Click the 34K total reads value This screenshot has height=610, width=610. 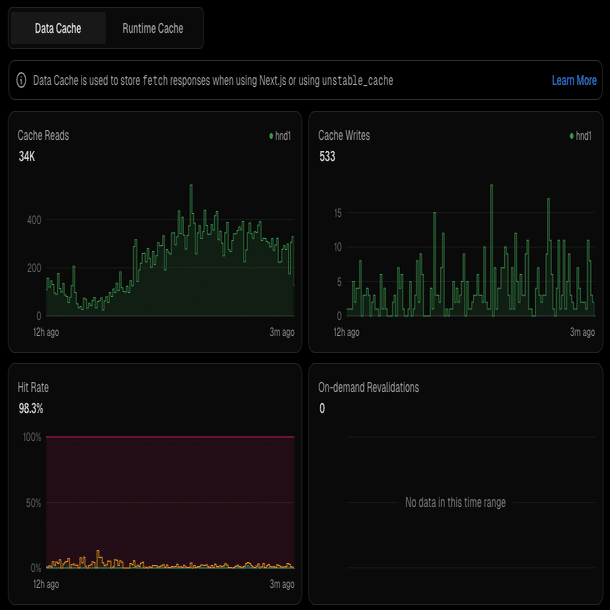[28, 156]
